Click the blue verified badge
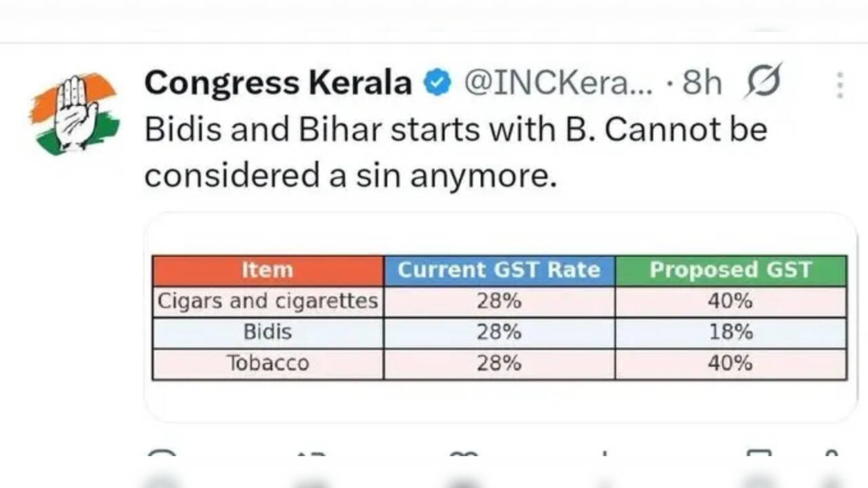This screenshot has height=488, width=868. coord(437,83)
